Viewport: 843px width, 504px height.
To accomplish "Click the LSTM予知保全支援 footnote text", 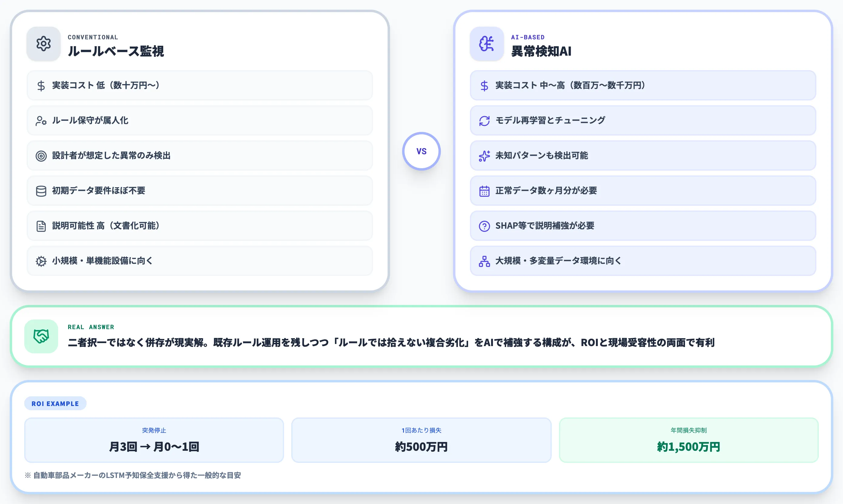I will pos(133,476).
